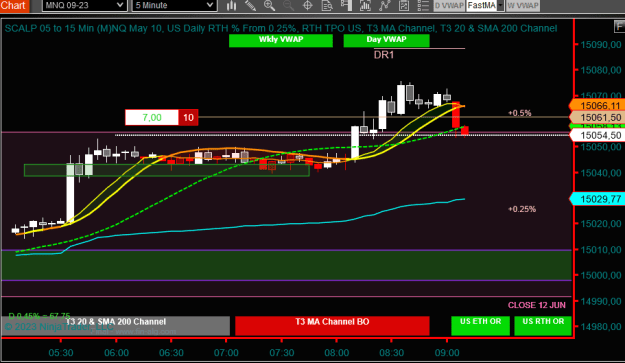Open the templates list icon

pyautogui.click(x=423, y=5)
